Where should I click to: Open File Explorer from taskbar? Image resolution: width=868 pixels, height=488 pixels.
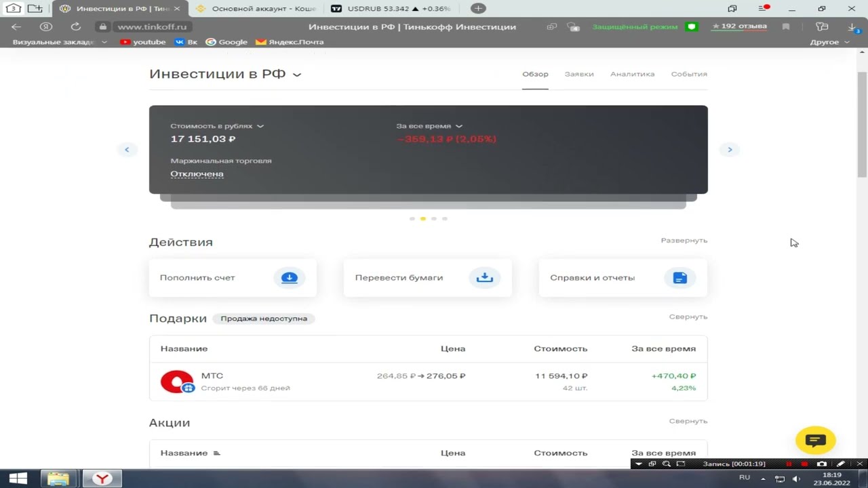(x=58, y=479)
